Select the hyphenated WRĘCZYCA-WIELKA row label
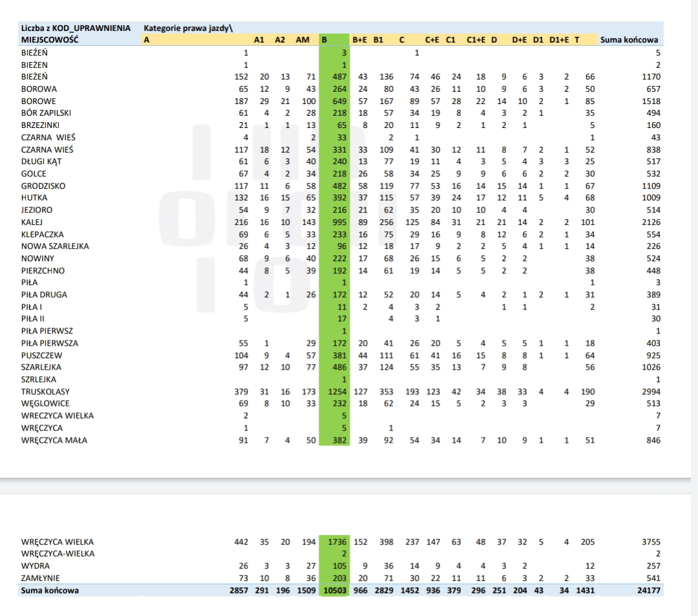 tap(58, 554)
